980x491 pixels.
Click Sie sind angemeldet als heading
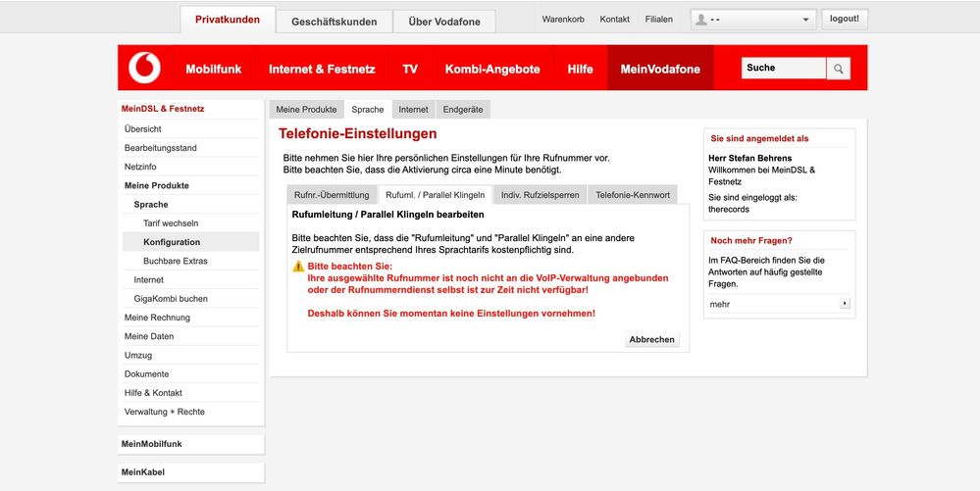759,139
